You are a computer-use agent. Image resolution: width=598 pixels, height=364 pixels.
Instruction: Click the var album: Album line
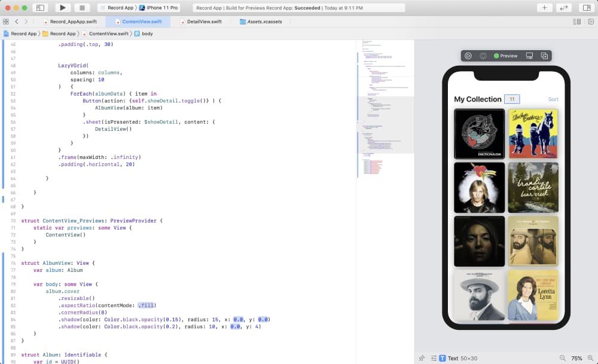tap(58, 270)
